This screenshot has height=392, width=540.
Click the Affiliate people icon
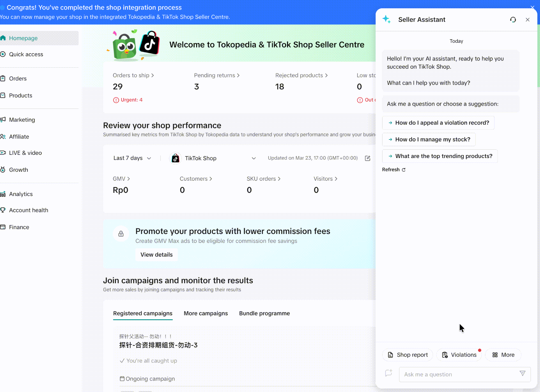(3, 137)
